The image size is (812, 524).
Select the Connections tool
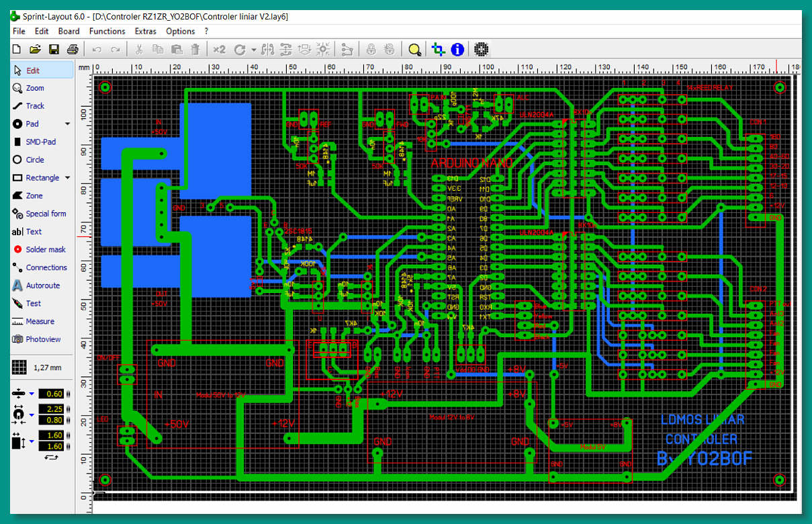coord(42,267)
